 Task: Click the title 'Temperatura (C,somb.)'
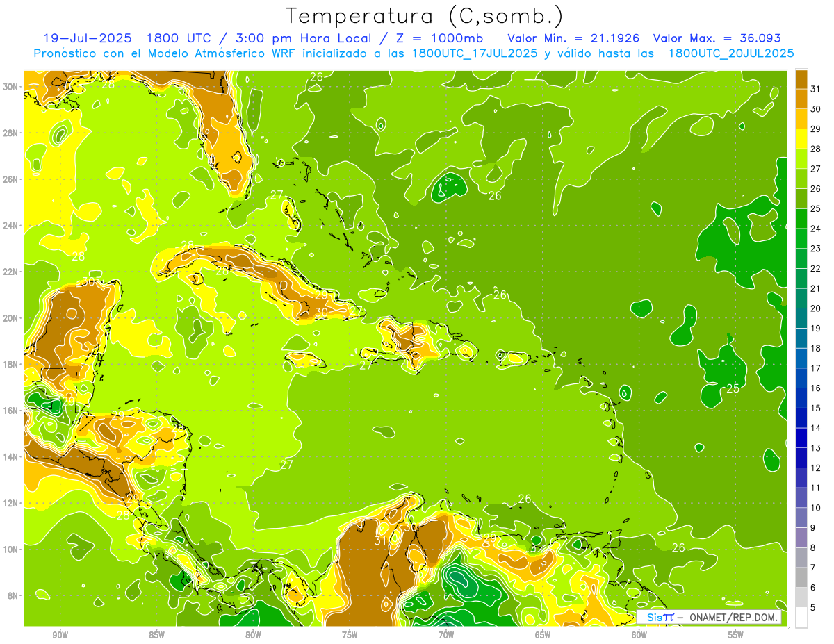point(425,17)
